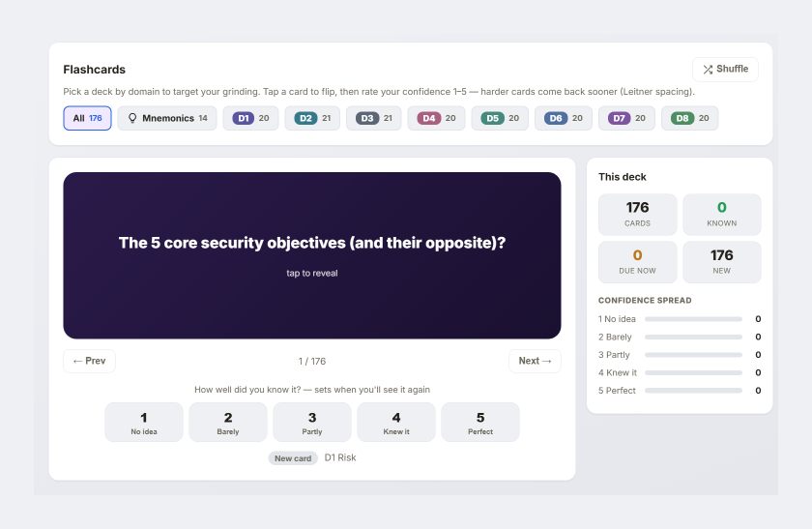Image resolution: width=812 pixels, height=529 pixels.
Task: Click the Perfect confidence bar
Action: [x=693, y=391]
